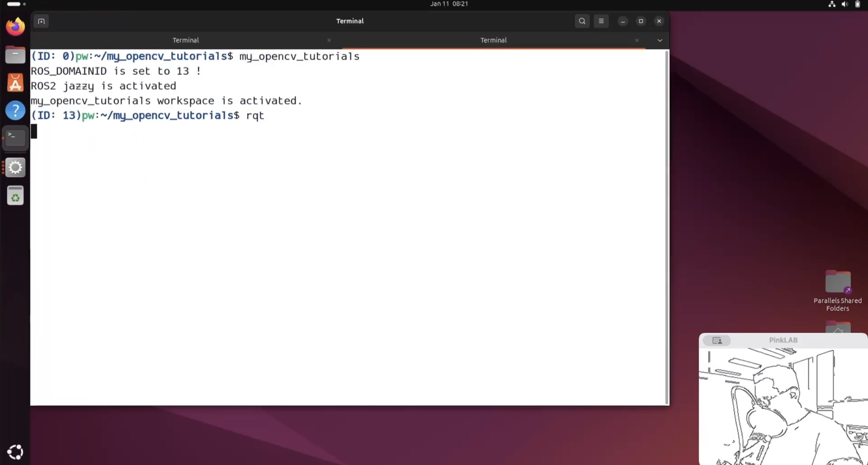Launch Firefox from the dock
The height and width of the screenshot is (465, 868).
15,27
